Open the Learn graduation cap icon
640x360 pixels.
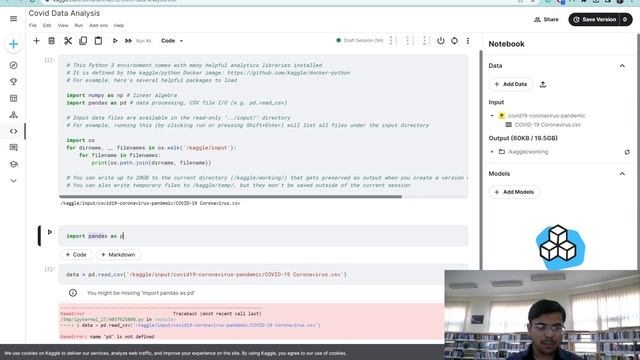click(x=13, y=164)
